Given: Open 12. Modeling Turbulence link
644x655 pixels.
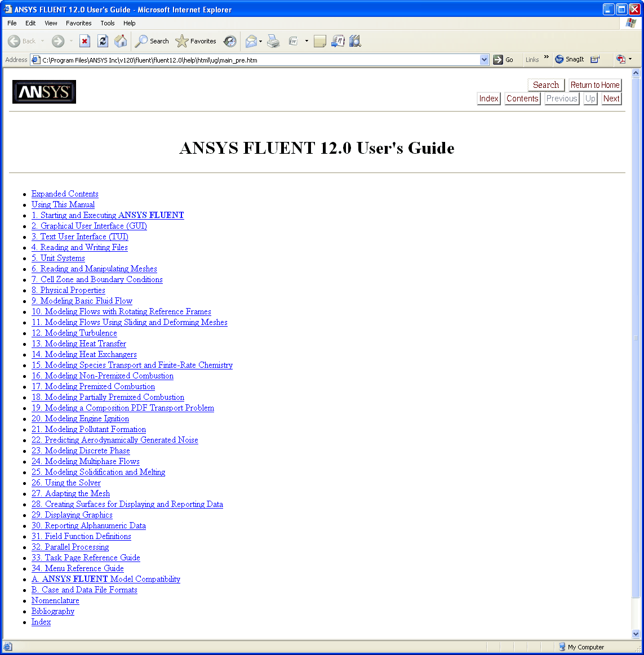Looking at the screenshot, I should click(x=74, y=333).
